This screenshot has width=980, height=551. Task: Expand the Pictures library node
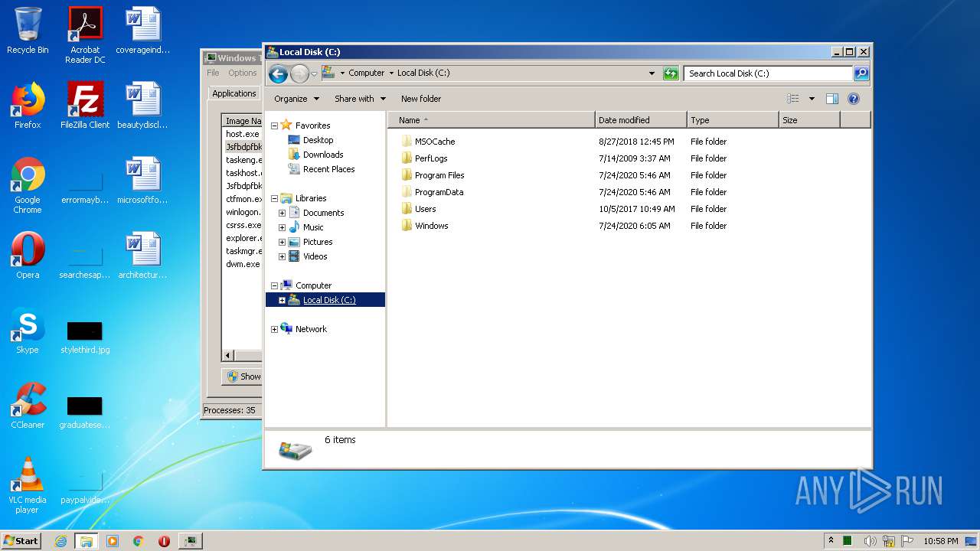pyautogui.click(x=282, y=242)
